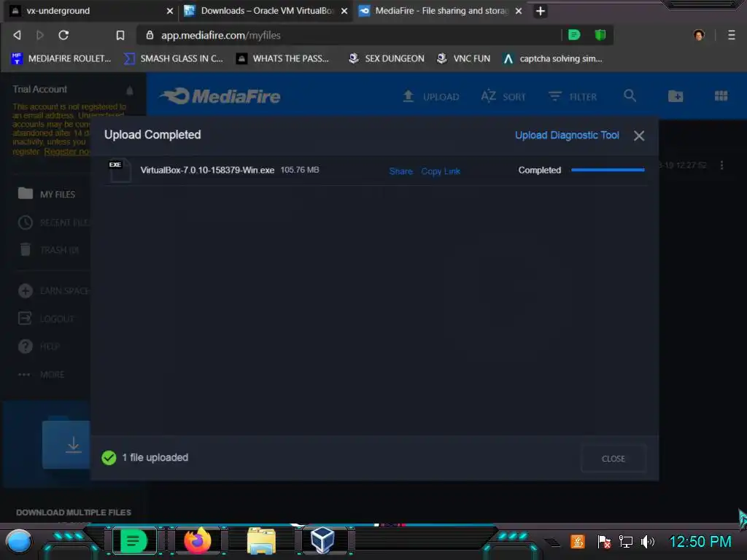
Task: Click Share link for VirtualBox file
Action: (x=400, y=171)
